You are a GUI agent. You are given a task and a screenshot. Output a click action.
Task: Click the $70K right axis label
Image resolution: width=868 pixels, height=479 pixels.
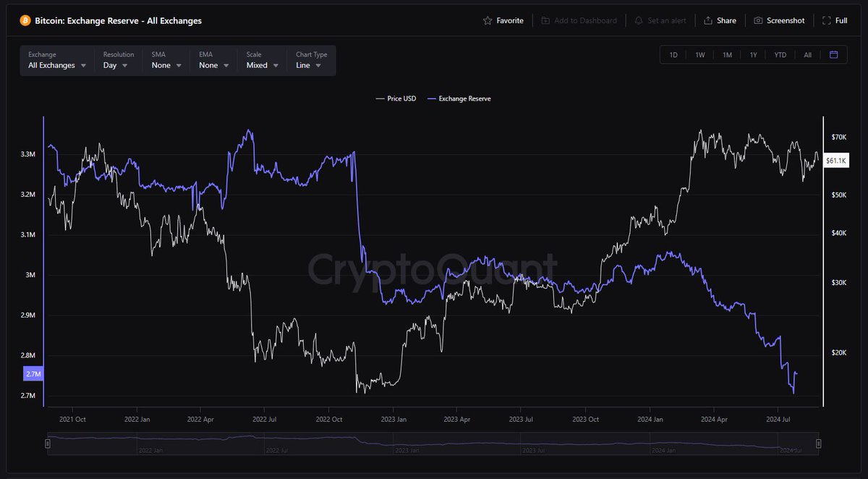click(x=839, y=137)
